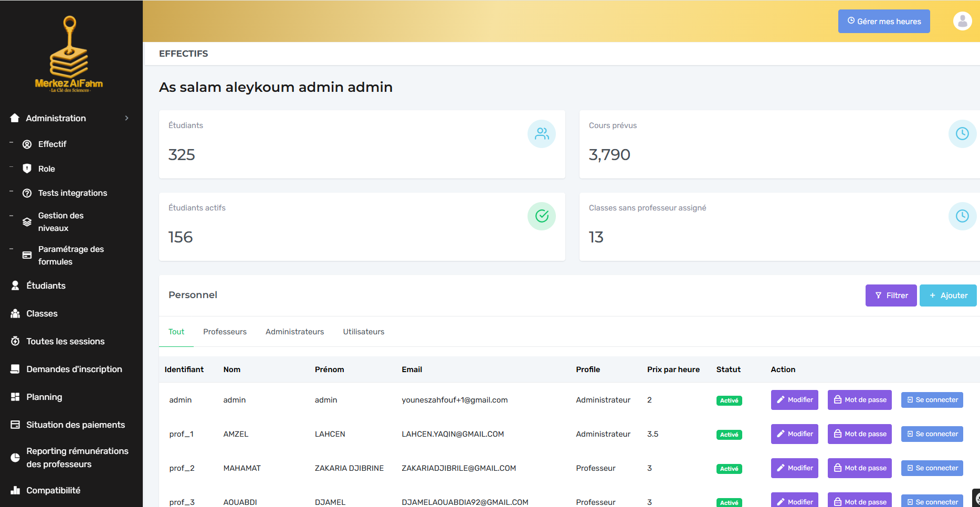The image size is (980, 507).
Task: Click the Classes sans professeur clock icon
Action: 962,216
